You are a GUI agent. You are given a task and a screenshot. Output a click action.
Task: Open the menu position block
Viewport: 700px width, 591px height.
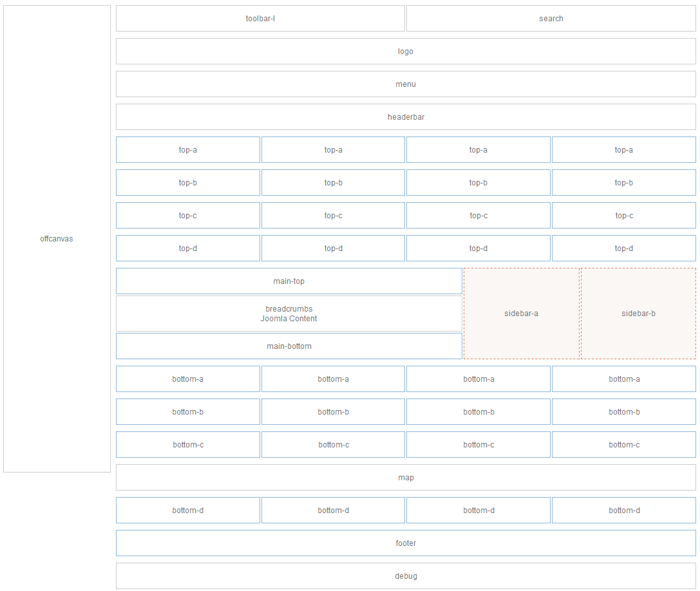pos(406,84)
